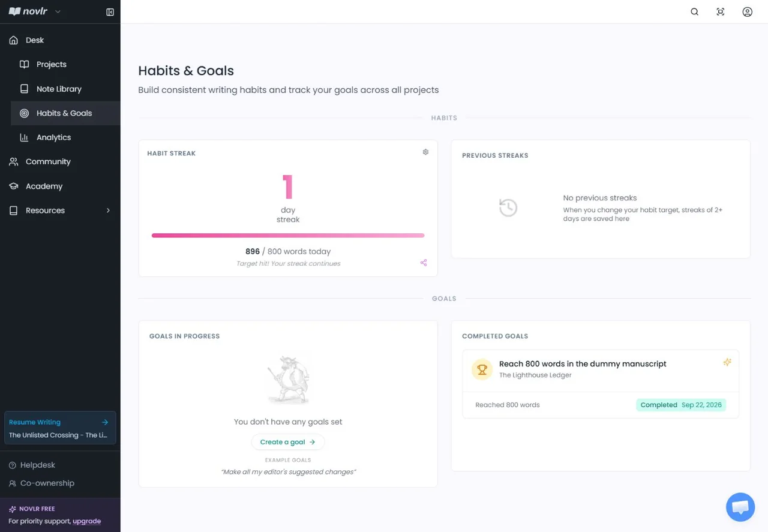Click 'Reached 800 words' text
Viewport: 768px width, 532px height.
tap(508, 405)
